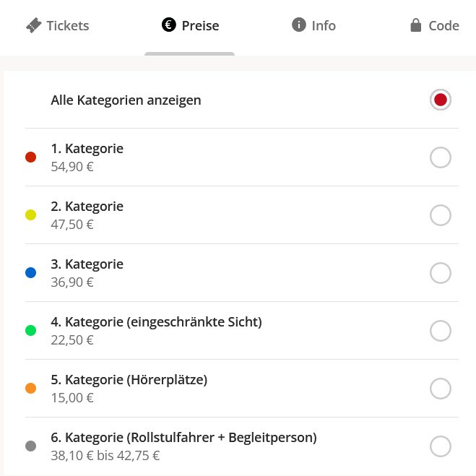Click the info circle icon
Viewport: 476px width, 476px height.
pos(299,25)
